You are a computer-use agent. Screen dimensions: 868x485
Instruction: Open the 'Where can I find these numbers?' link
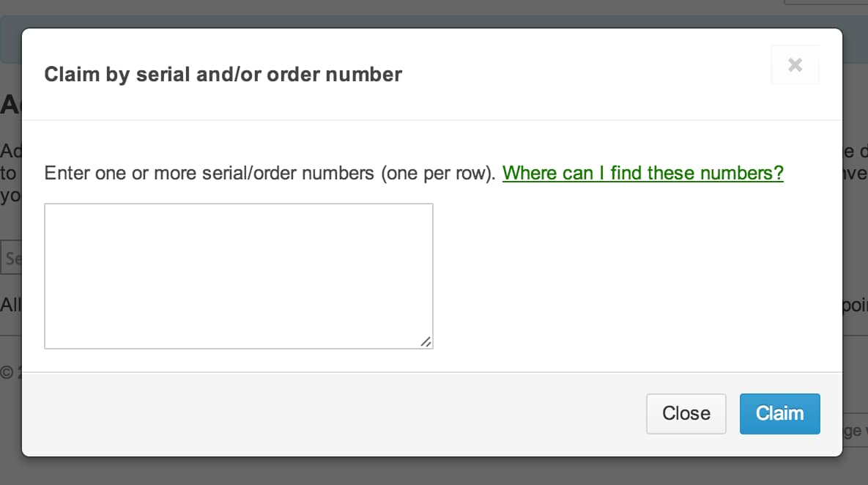tap(642, 173)
